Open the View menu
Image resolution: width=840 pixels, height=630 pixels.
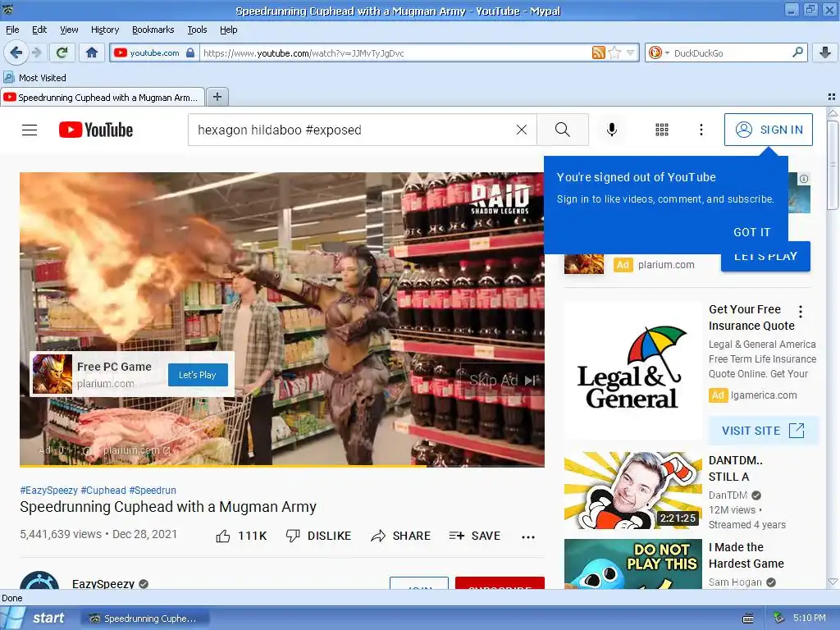click(x=69, y=30)
